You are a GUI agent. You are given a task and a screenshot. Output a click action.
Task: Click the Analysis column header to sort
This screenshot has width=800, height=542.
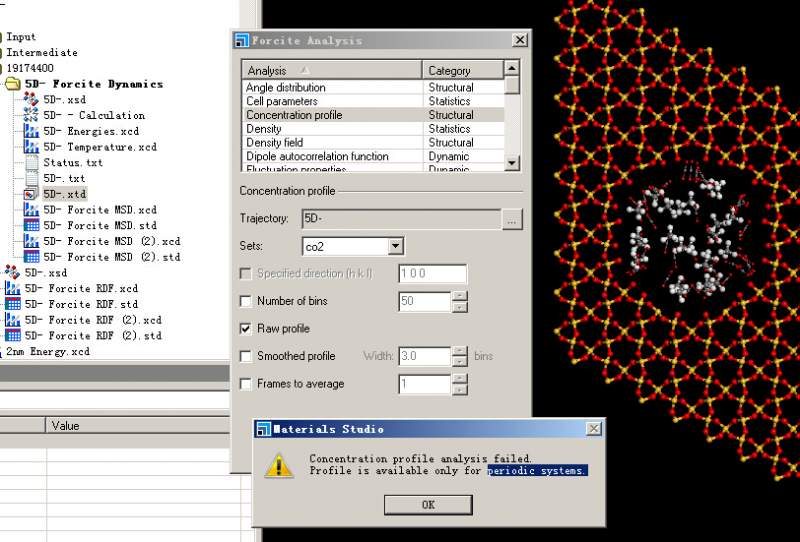[332, 70]
